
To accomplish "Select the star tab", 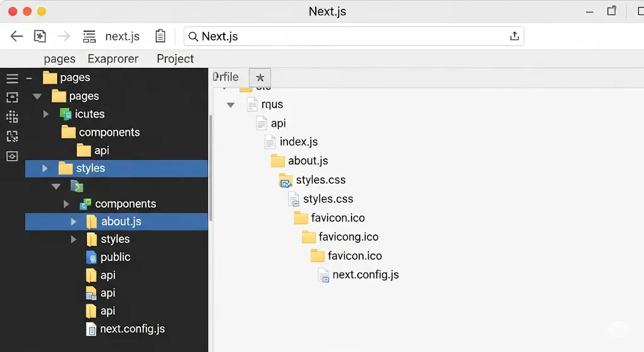I will [x=260, y=77].
